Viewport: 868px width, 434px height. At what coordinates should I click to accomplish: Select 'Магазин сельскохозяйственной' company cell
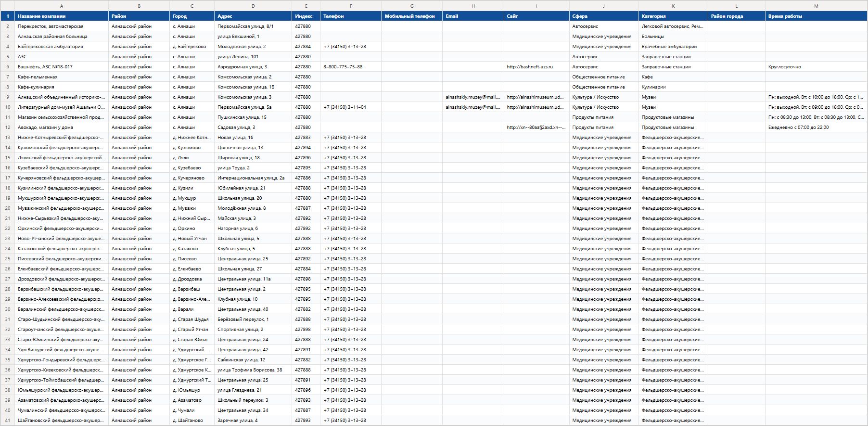[62, 117]
